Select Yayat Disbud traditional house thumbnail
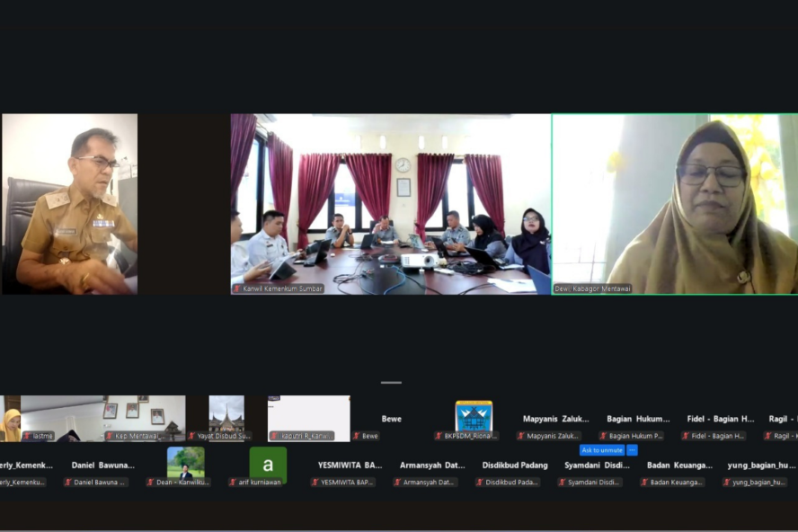 click(x=226, y=415)
